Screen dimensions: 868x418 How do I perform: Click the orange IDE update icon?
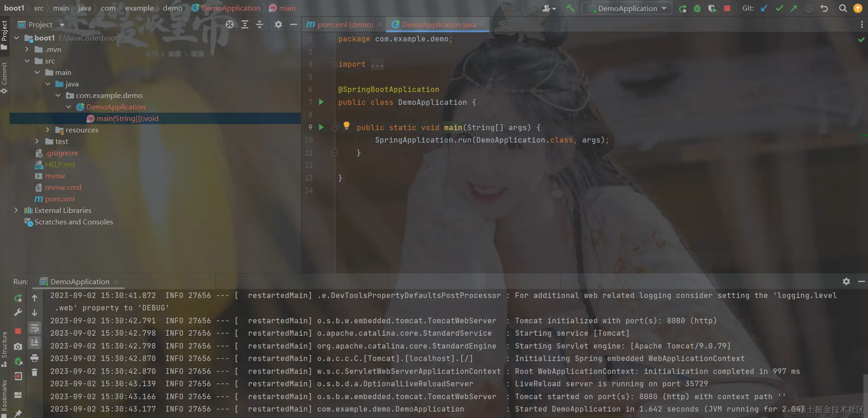(x=858, y=8)
